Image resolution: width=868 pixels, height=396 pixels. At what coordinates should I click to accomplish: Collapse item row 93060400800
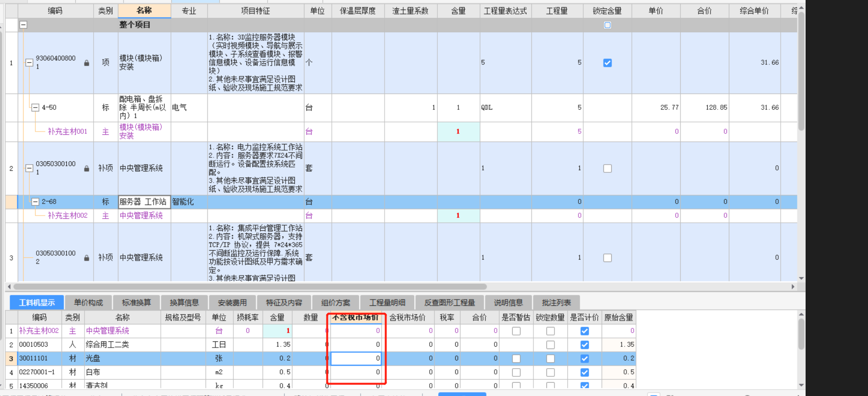[x=29, y=62]
